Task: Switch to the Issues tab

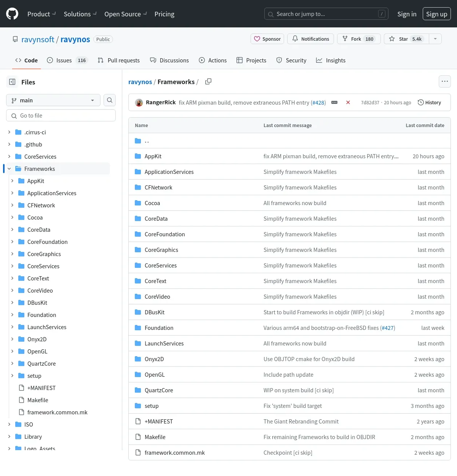Action: click(x=67, y=60)
